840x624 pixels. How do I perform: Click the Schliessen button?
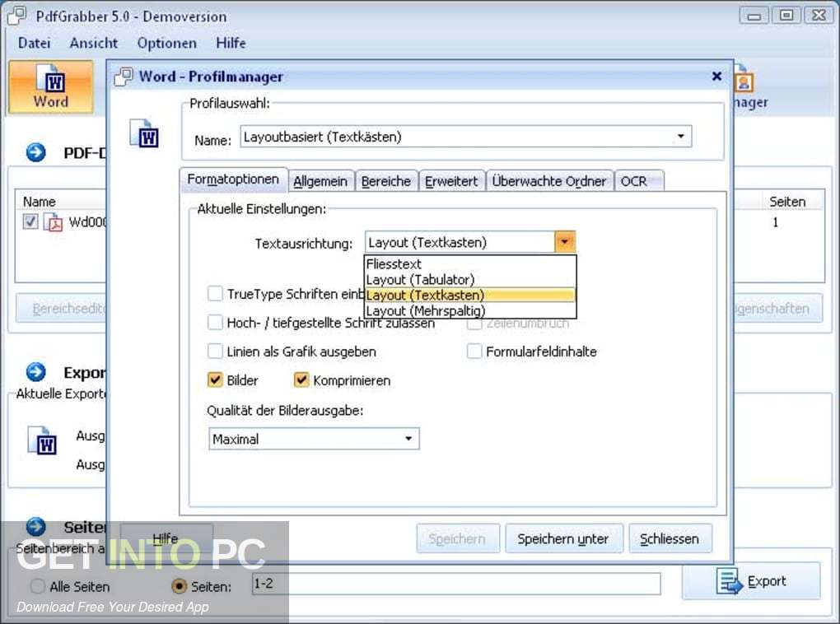pyautogui.click(x=670, y=539)
